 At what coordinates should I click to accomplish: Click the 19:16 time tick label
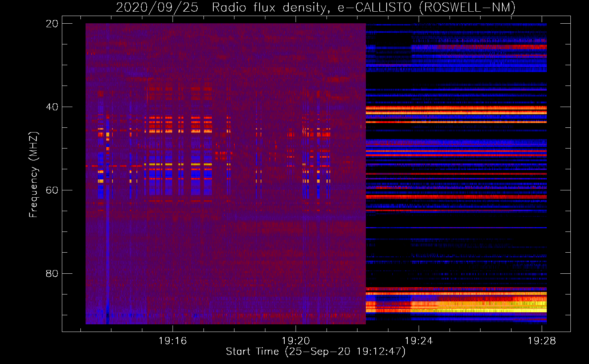tap(173, 341)
